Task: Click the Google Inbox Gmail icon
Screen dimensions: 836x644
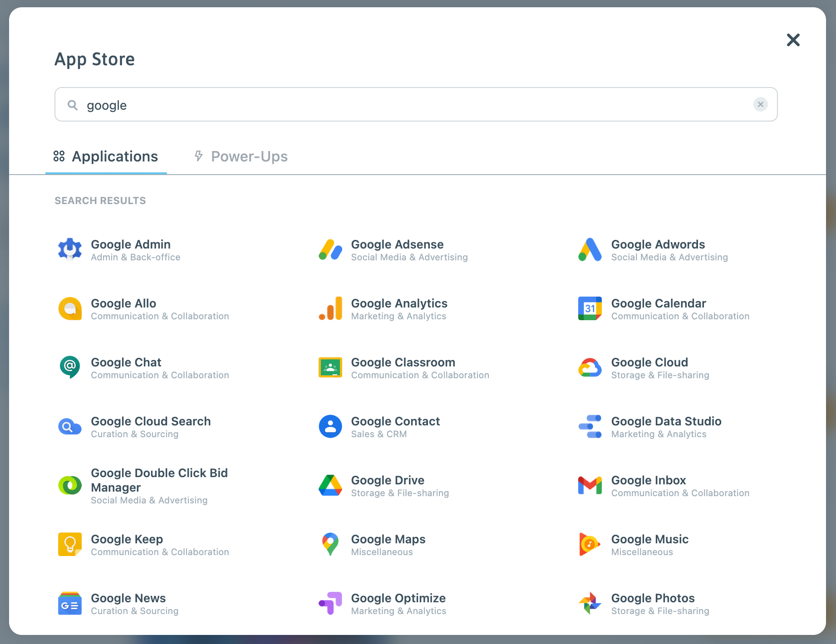Action: (590, 485)
